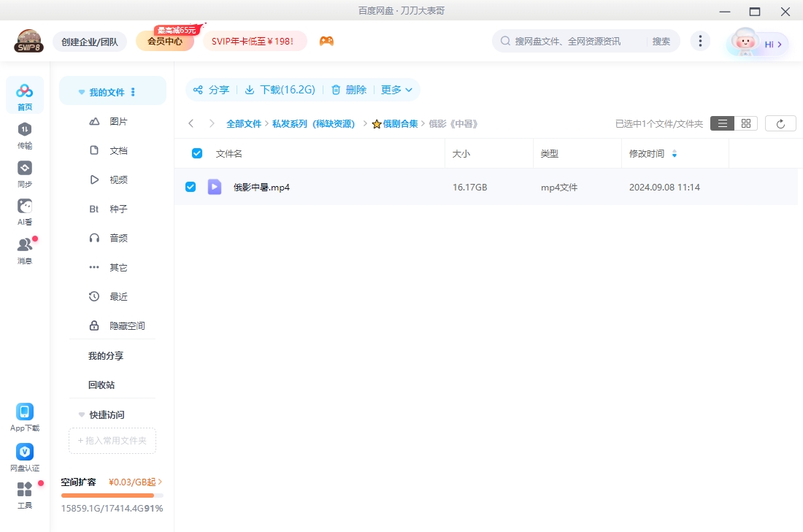803x532 pixels.
Task: Open the 视频 category in the sidebar
Action: (x=120, y=180)
